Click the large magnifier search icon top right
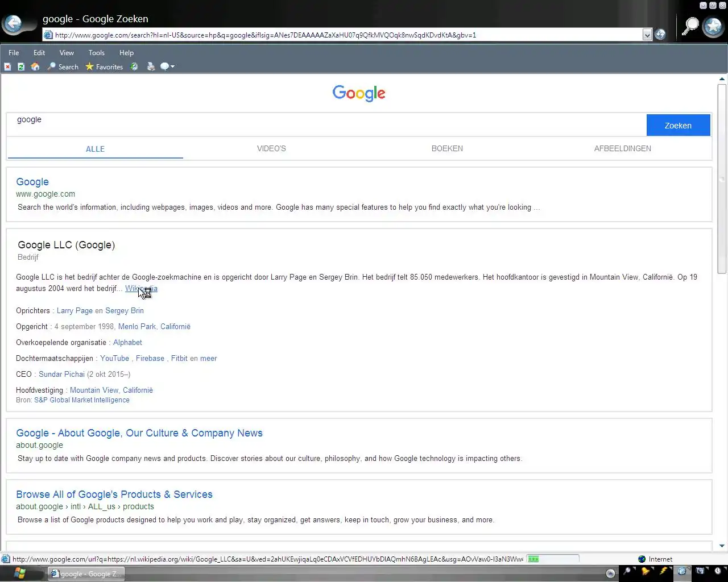The height and width of the screenshot is (582, 728). [x=690, y=26]
